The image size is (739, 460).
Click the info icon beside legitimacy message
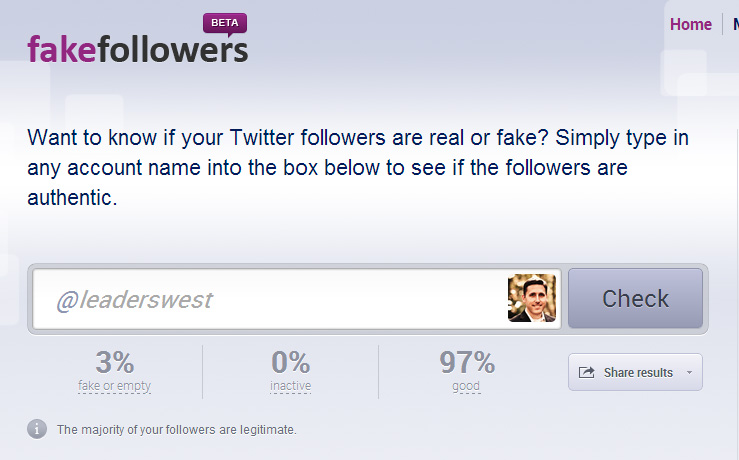[37, 429]
